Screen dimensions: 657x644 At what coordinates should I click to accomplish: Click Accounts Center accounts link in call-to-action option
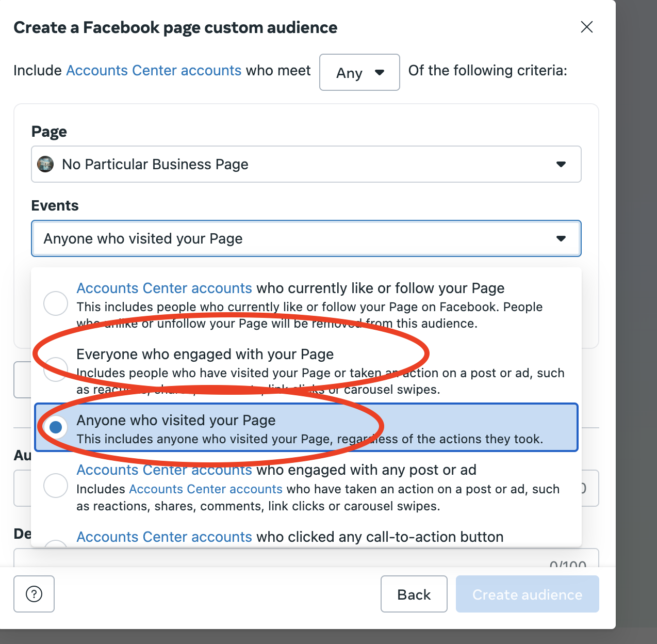164,537
